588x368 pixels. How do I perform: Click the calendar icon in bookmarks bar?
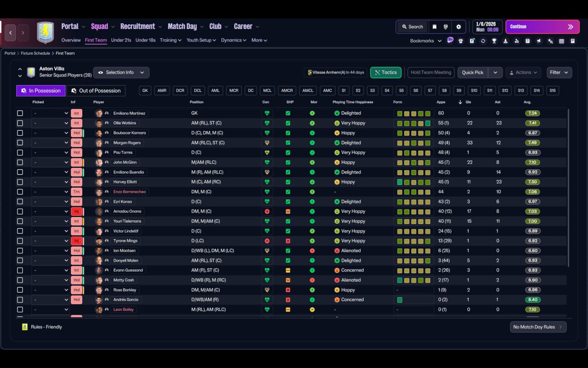pos(561,41)
